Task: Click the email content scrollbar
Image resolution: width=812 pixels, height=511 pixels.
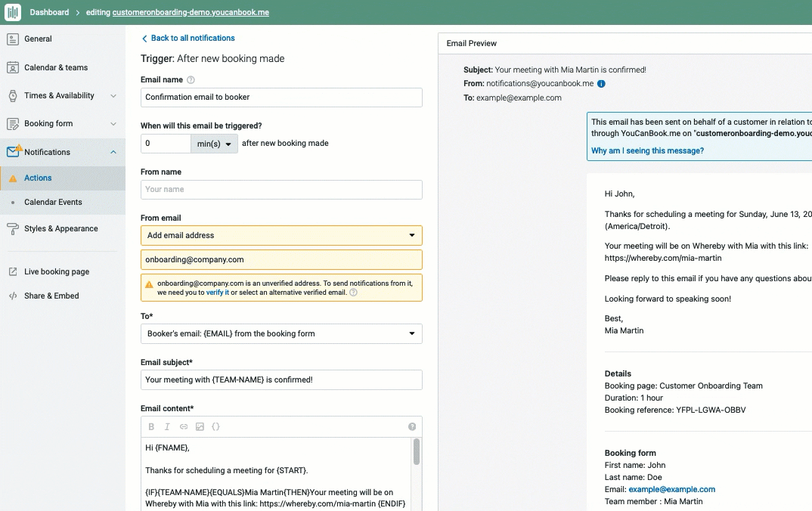Action: pyautogui.click(x=417, y=451)
